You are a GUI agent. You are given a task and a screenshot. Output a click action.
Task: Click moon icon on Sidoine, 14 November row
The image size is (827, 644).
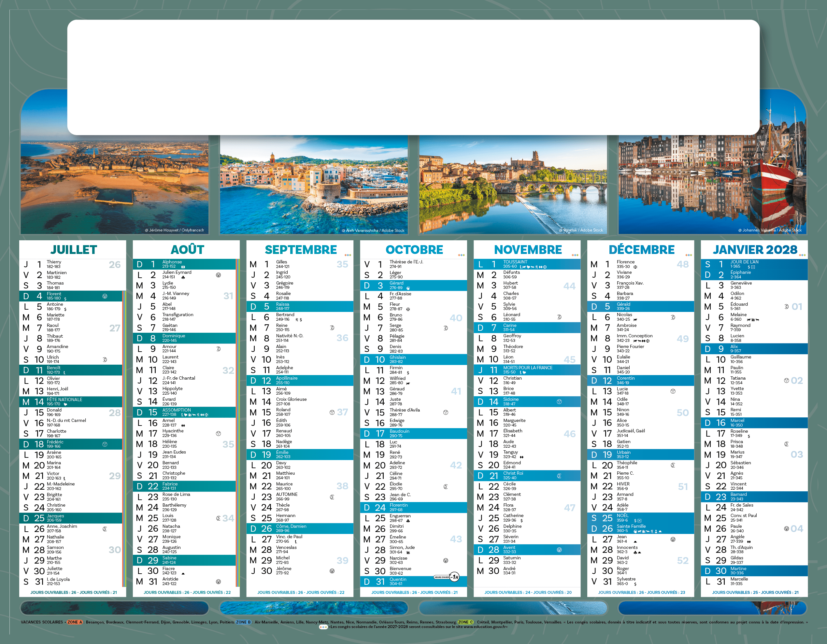click(559, 402)
